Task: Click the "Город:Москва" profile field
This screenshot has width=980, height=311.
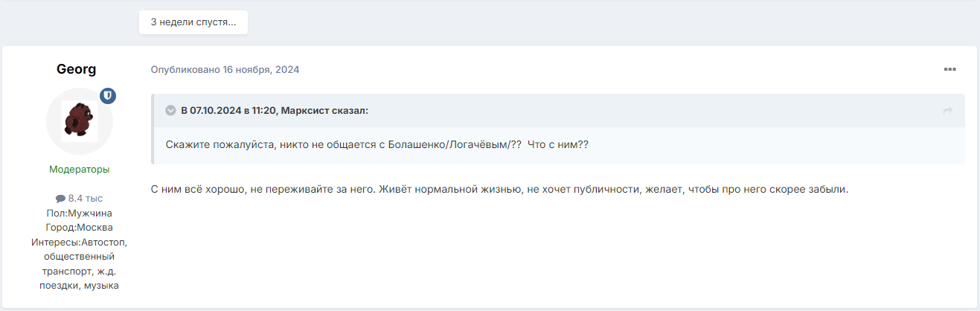Action: click(x=79, y=228)
